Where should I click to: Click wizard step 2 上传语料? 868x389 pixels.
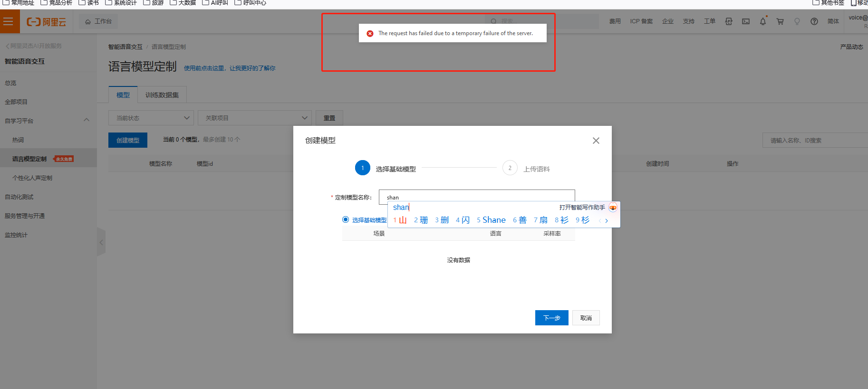point(526,169)
